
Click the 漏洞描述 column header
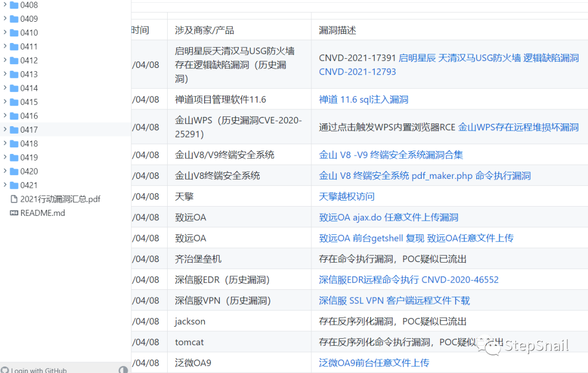(x=338, y=30)
